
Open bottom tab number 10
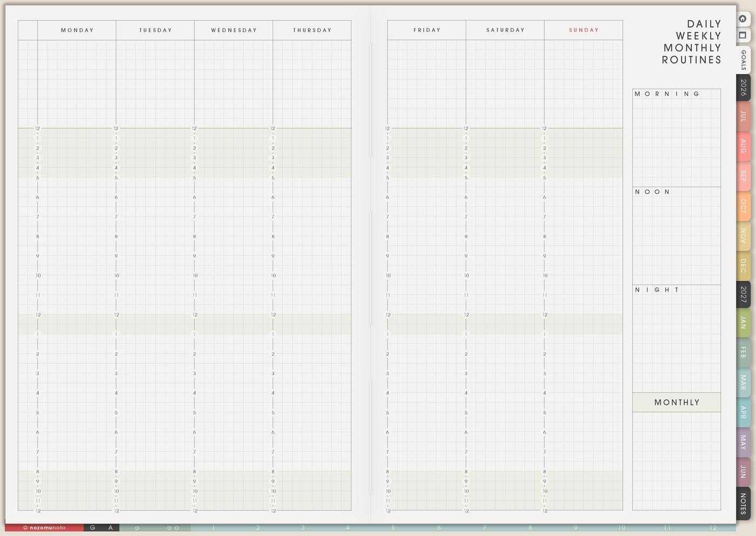[622, 527]
